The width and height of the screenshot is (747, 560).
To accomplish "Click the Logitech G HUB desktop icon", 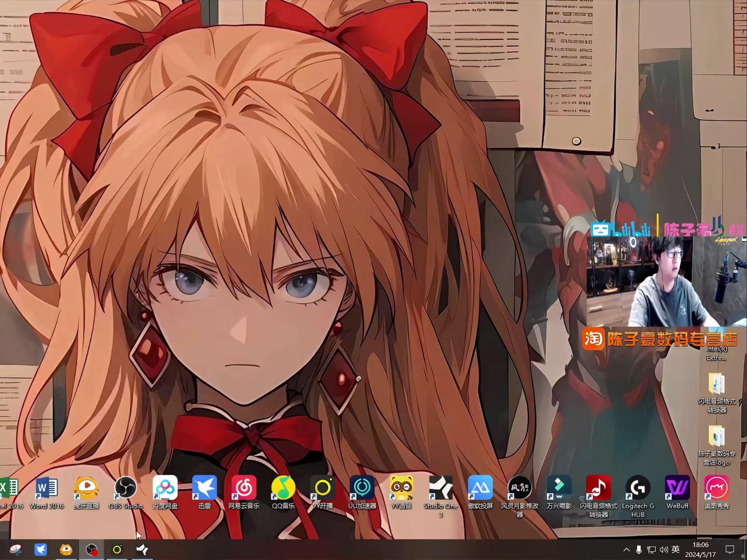I will click(638, 496).
